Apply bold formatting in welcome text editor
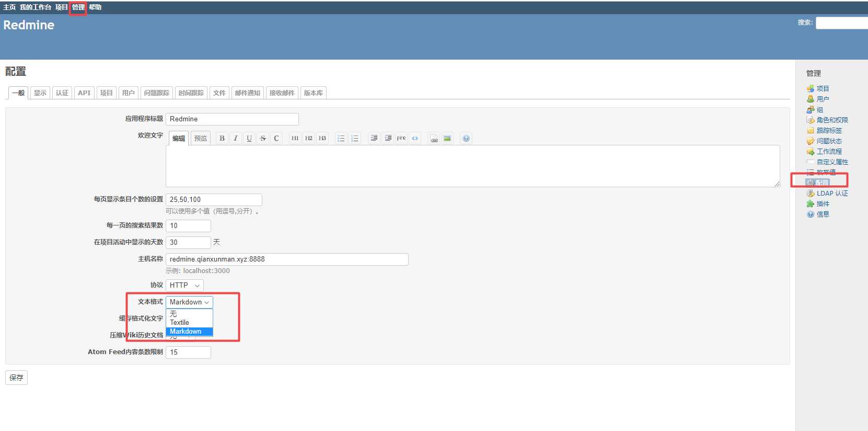 (x=222, y=138)
